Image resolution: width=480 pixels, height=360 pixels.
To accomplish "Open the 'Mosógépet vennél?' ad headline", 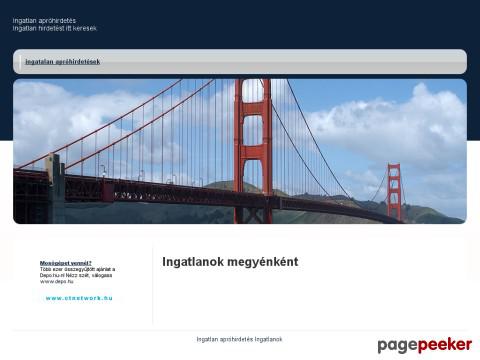I will [x=66, y=263].
